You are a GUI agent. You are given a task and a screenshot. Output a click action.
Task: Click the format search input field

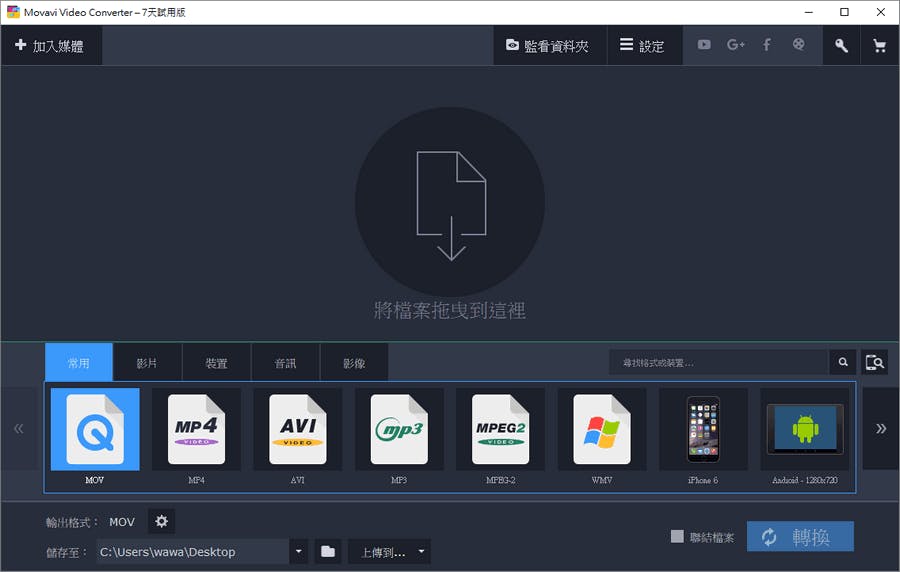tap(719, 363)
